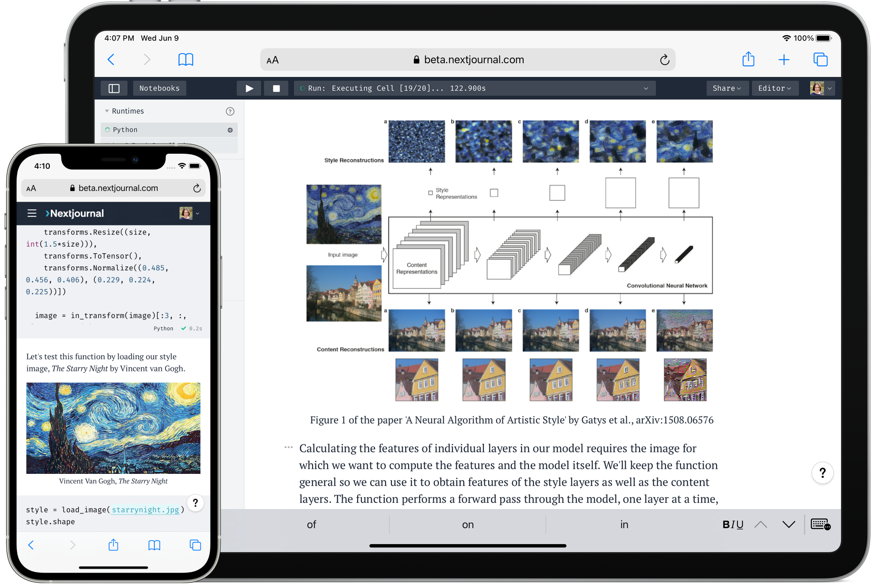Open bookmarks in iPhone Safari
The height and width of the screenshot is (588, 871).
tap(154, 545)
